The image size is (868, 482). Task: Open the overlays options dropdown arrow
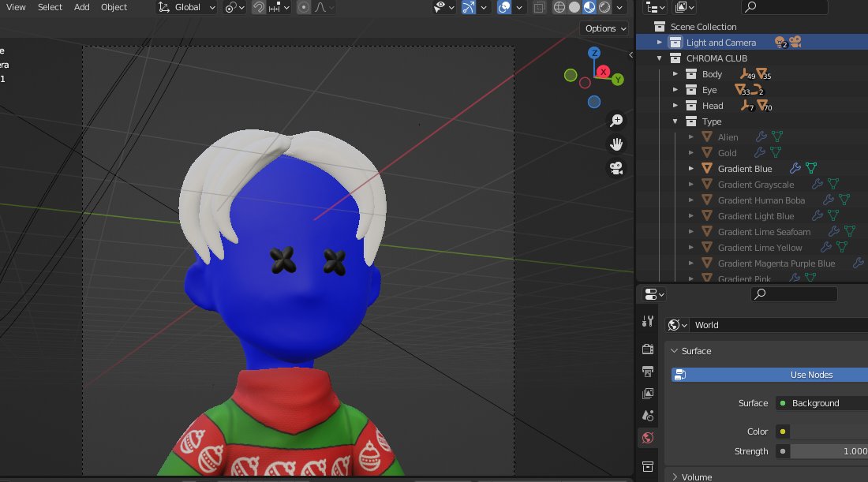pos(518,7)
